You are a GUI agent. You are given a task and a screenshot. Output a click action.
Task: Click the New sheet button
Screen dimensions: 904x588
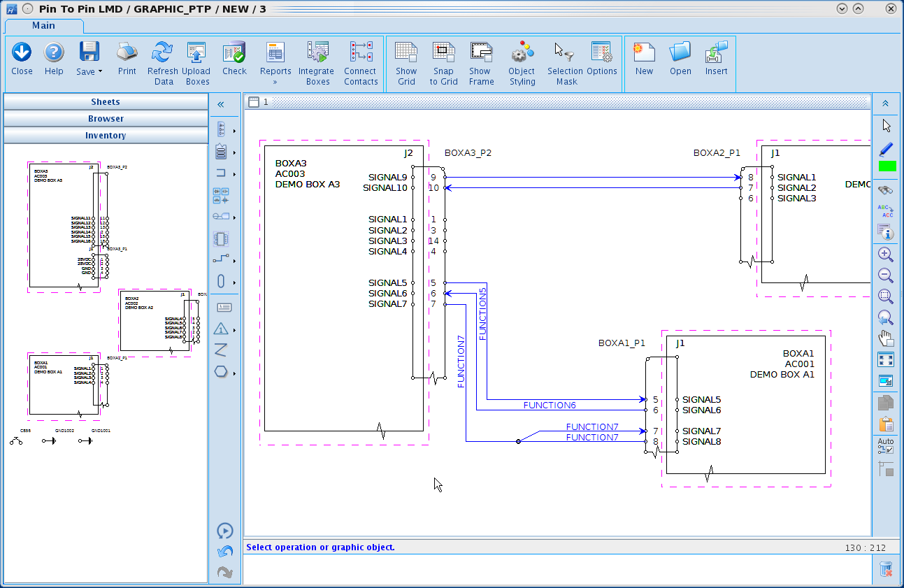tap(644, 59)
